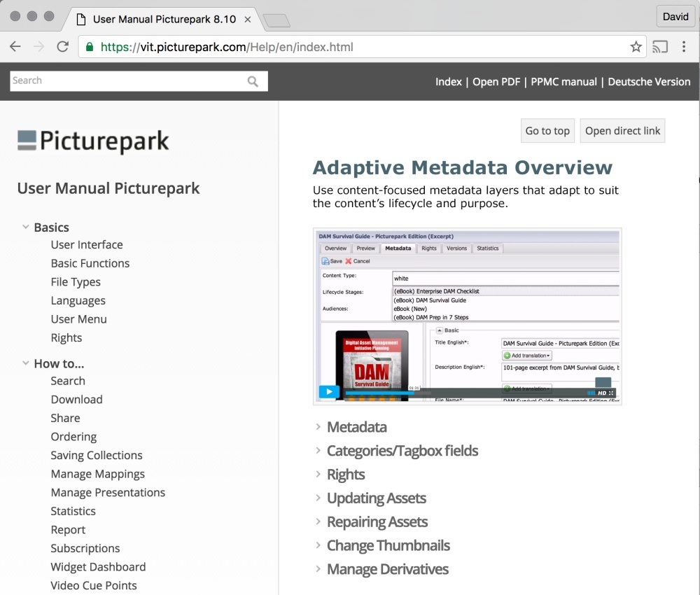Click the browser forward arrow

[38, 46]
